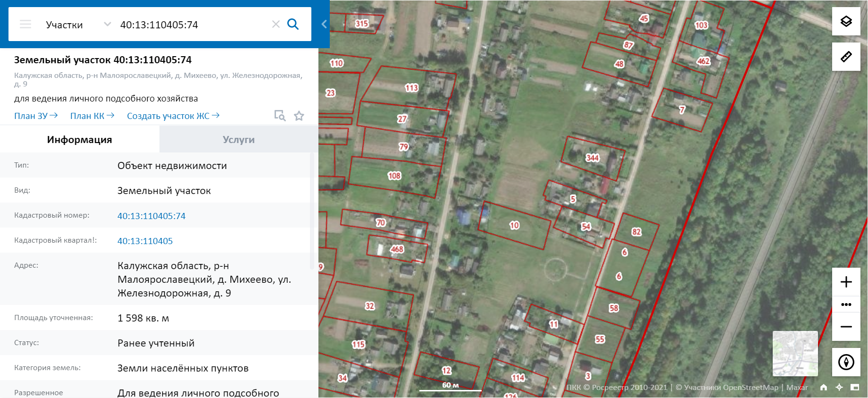Viewport: 868px width, 398px height.
Task: Select parcel 114 on the map
Action: coord(518,378)
